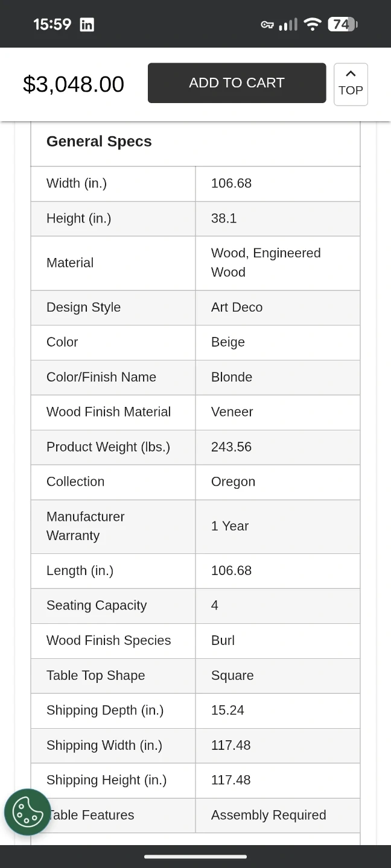This screenshot has height=868, width=391.
Task: Tap the LinkedIn notification icon
Action: point(87,25)
